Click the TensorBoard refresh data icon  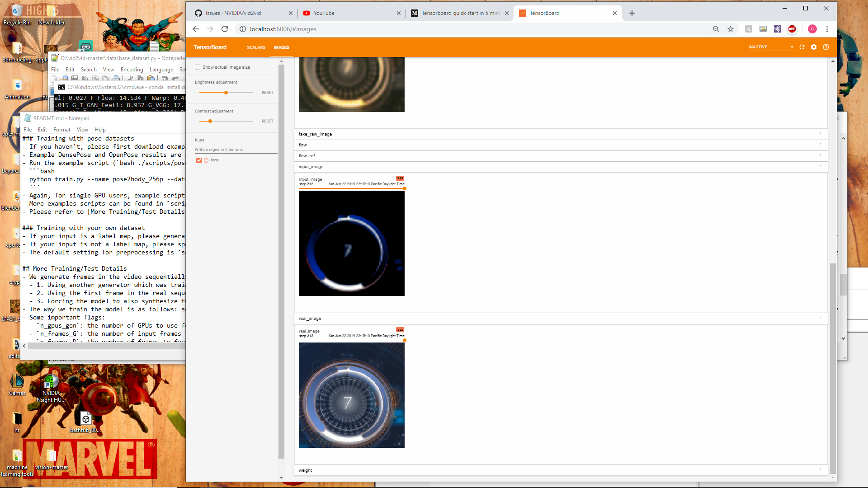[802, 47]
